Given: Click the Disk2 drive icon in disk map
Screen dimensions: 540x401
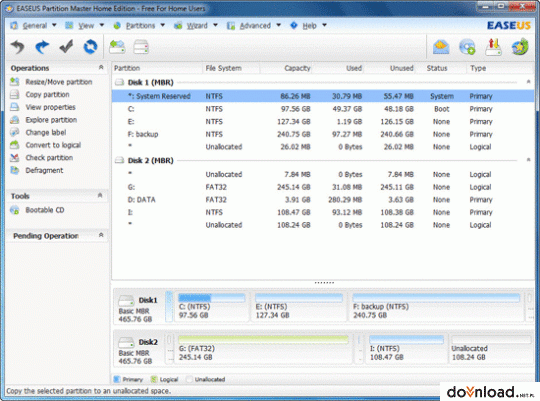Looking at the screenshot, I should coord(126,343).
